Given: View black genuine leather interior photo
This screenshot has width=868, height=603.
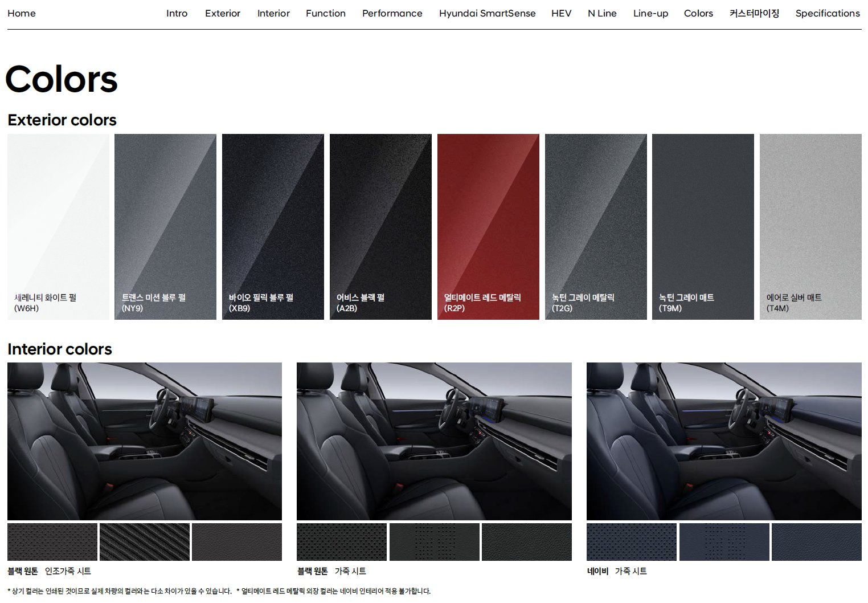Looking at the screenshot, I should click(434, 441).
